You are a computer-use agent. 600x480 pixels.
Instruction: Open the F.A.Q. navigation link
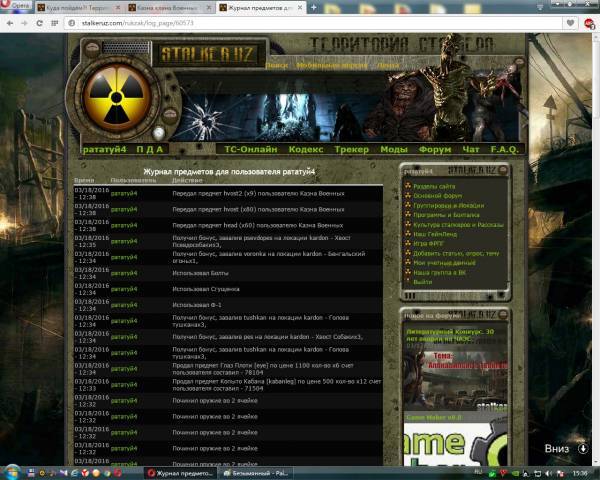[x=504, y=149]
